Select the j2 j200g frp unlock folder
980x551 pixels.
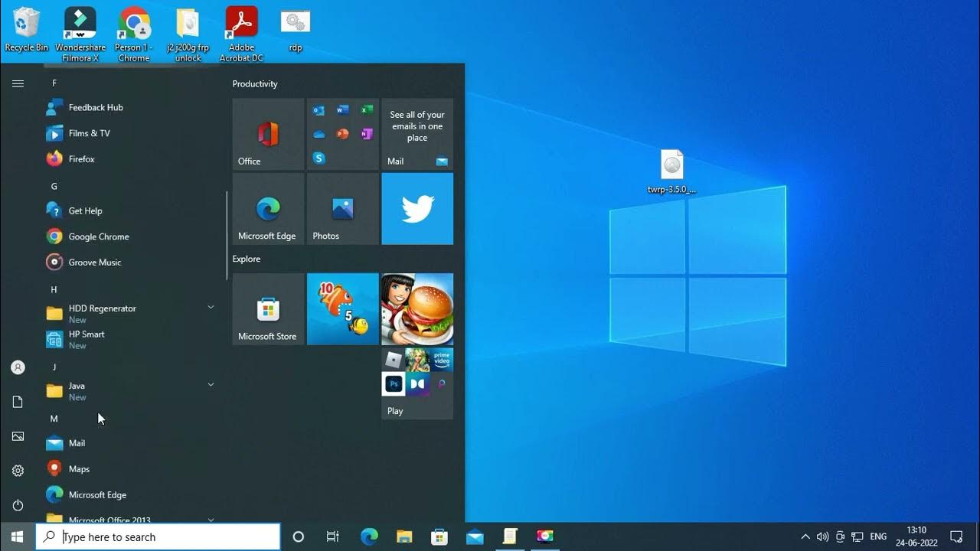tap(188, 34)
